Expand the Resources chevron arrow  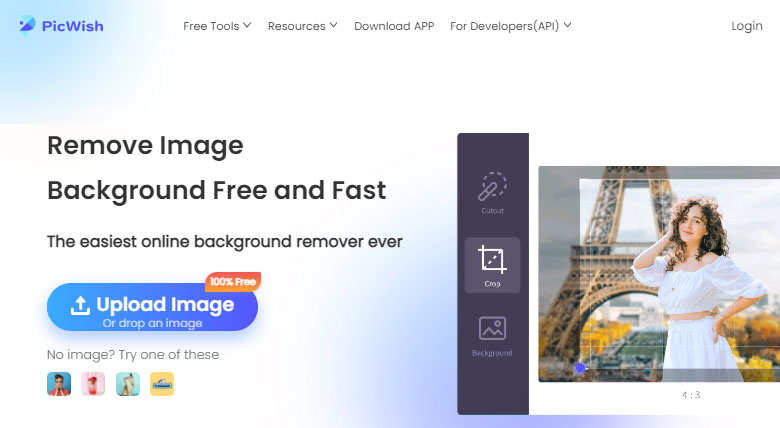point(333,25)
